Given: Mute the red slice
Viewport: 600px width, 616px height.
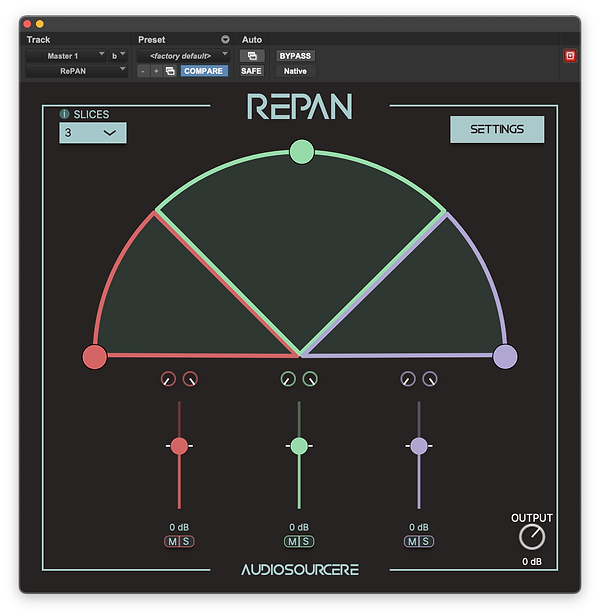Looking at the screenshot, I should 172,541.
